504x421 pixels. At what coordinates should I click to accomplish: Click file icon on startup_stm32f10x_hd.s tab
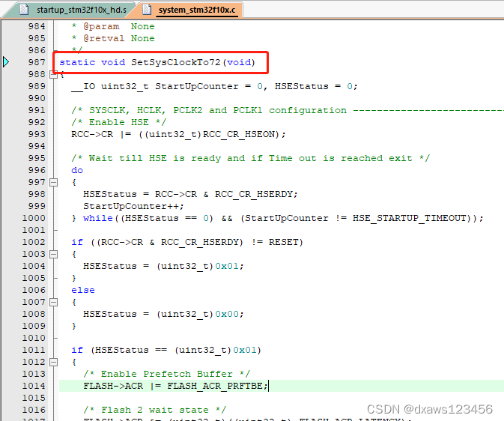tap(24, 10)
